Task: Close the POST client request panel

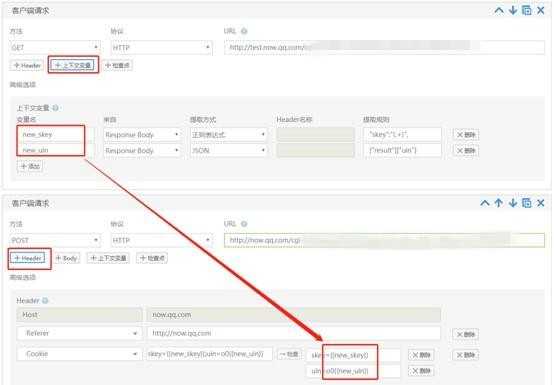Action: (541, 203)
